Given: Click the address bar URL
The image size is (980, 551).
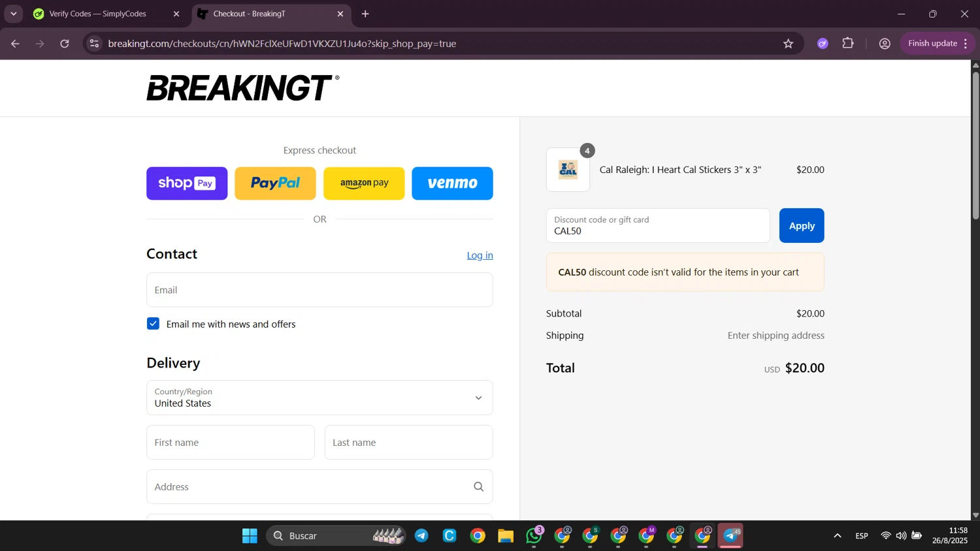Looking at the screenshot, I should [282, 44].
